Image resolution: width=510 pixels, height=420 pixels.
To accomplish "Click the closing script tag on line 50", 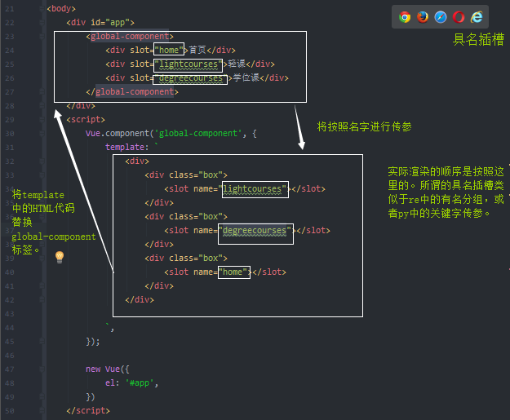I will (x=88, y=411).
